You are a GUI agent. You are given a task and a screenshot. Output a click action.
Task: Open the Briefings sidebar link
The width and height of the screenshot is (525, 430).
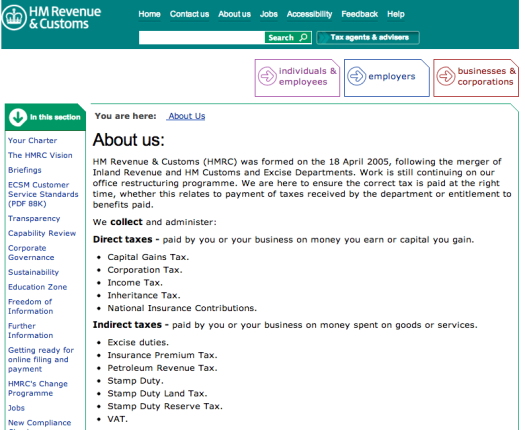tap(25, 170)
